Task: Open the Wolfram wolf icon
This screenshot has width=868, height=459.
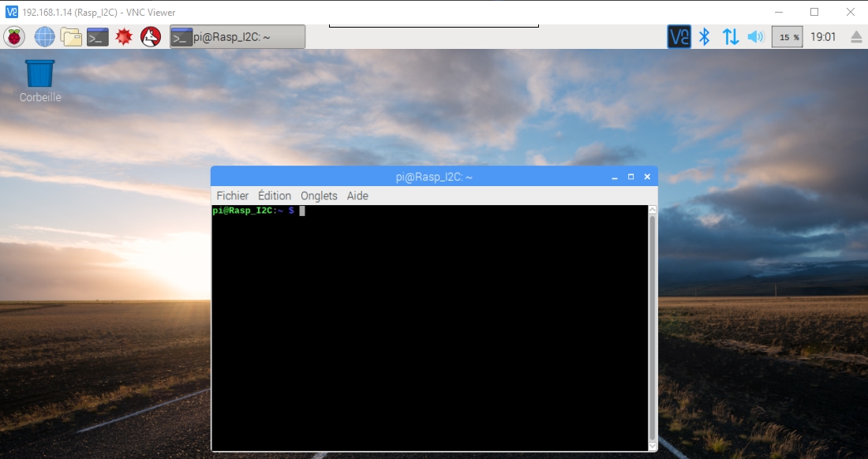Action: [151, 36]
